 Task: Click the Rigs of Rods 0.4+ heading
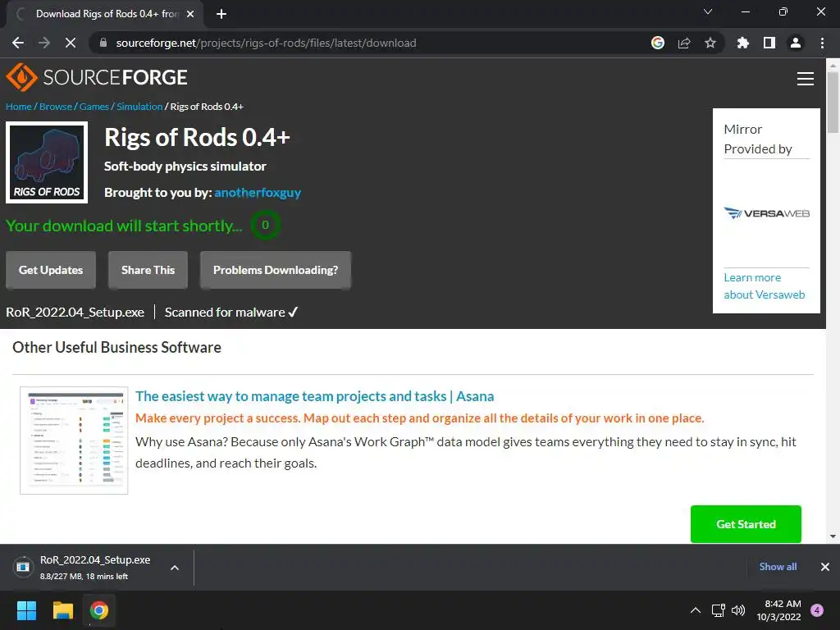click(197, 137)
